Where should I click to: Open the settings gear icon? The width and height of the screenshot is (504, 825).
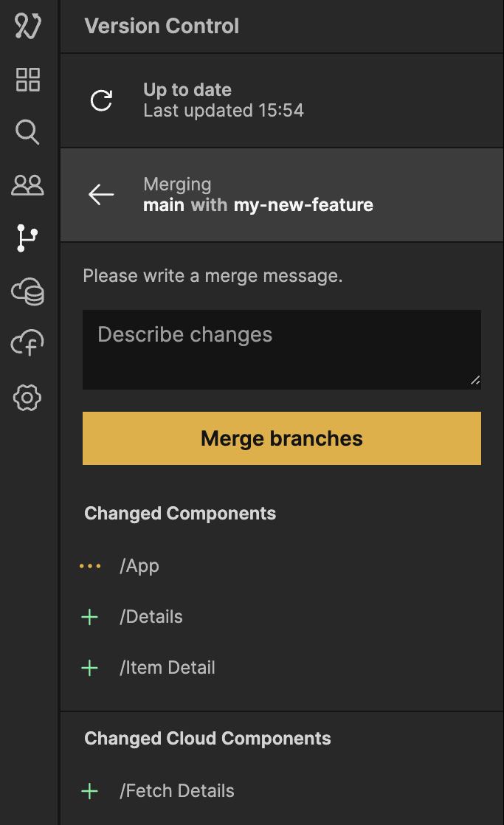(28, 398)
